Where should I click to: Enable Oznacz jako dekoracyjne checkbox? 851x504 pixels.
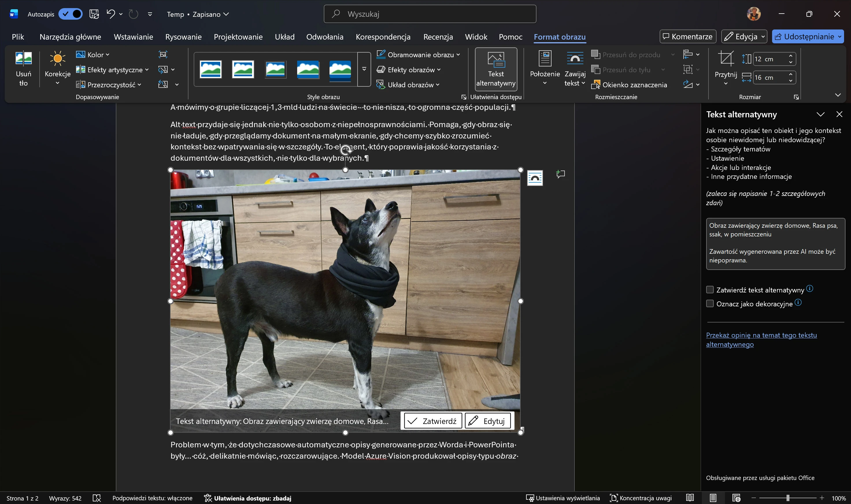710,304
